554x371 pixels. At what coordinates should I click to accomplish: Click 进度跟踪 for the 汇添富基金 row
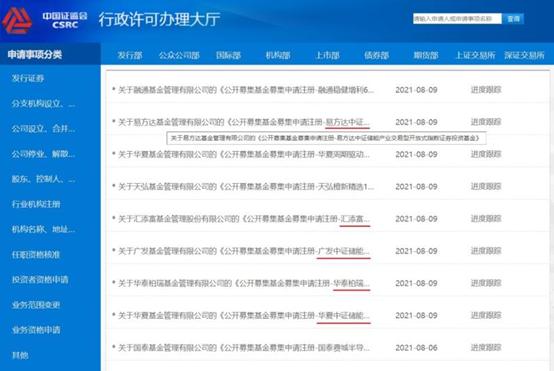(x=486, y=219)
